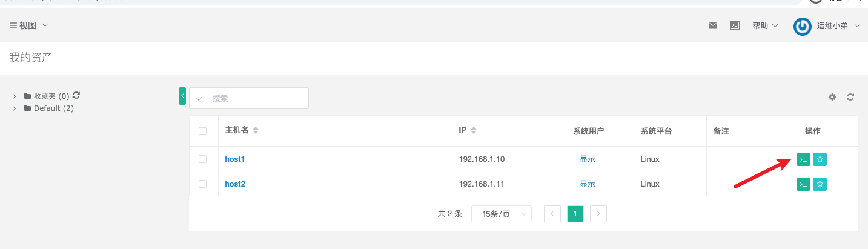Check the host2 row checkbox
Viewport: 868px width, 249px height.
(x=203, y=184)
